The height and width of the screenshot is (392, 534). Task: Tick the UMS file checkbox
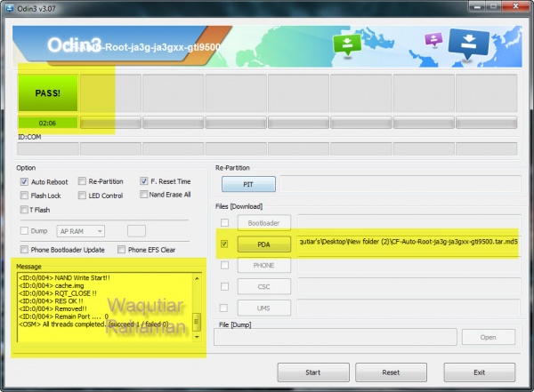(223, 308)
